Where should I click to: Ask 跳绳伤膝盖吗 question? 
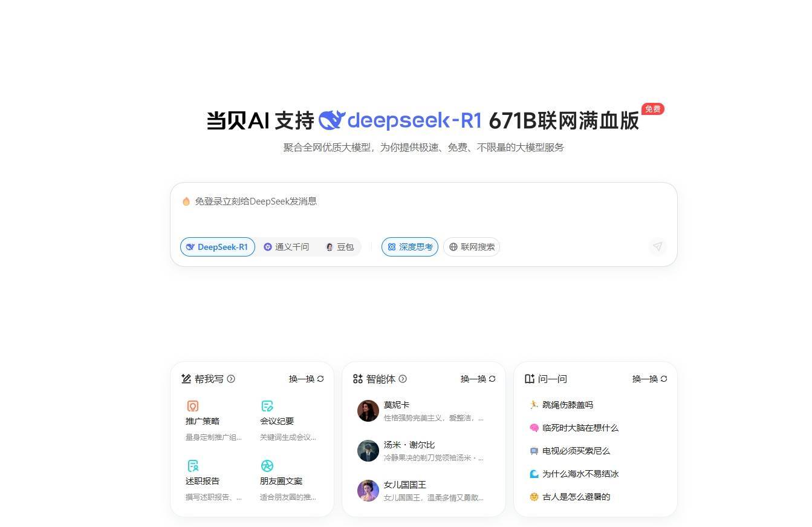(x=561, y=405)
